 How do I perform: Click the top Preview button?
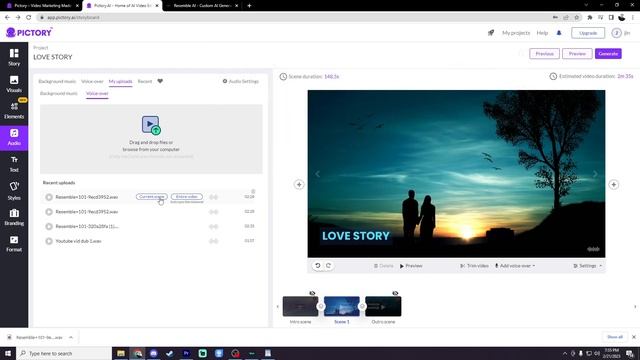pyautogui.click(x=577, y=53)
